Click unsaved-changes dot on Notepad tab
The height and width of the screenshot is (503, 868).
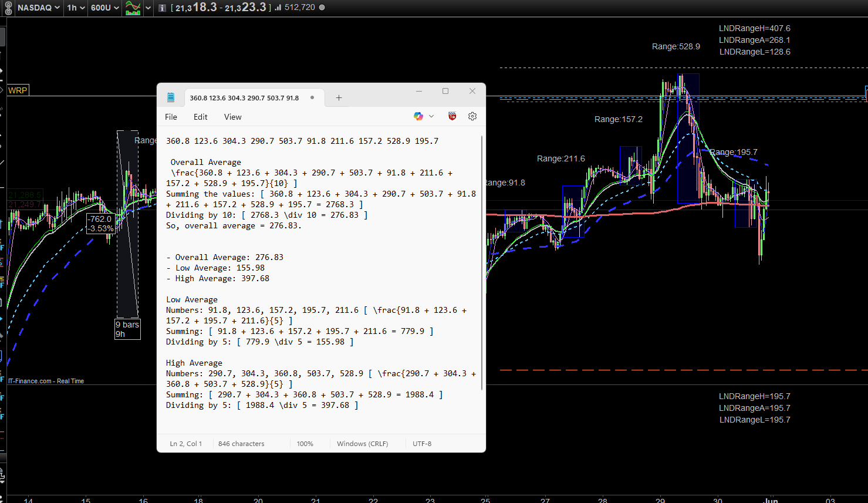[312, 97]
